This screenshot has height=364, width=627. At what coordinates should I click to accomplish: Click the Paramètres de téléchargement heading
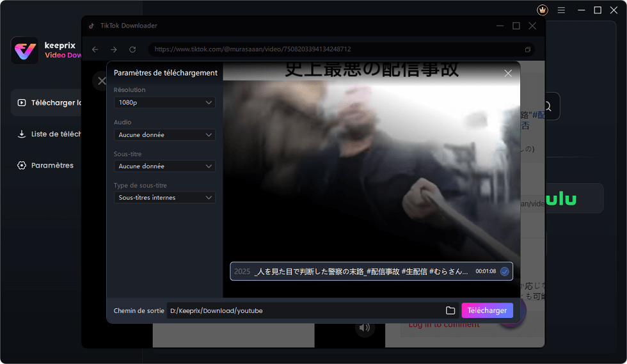pos(166,73)
